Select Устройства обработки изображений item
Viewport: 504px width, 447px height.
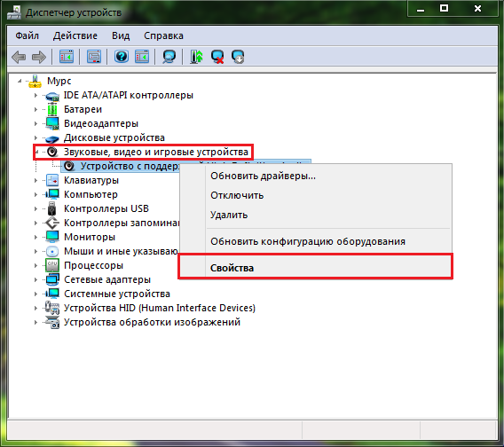point(152,322)
